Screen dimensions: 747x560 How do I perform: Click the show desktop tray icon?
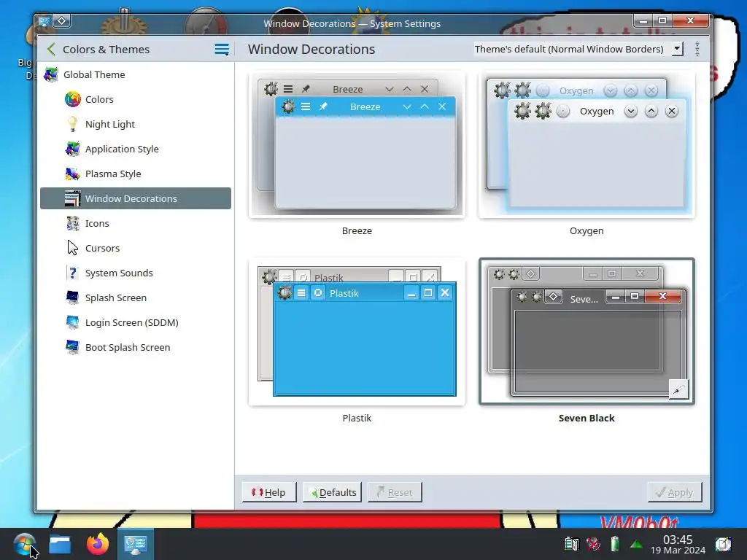coord(723,544)
